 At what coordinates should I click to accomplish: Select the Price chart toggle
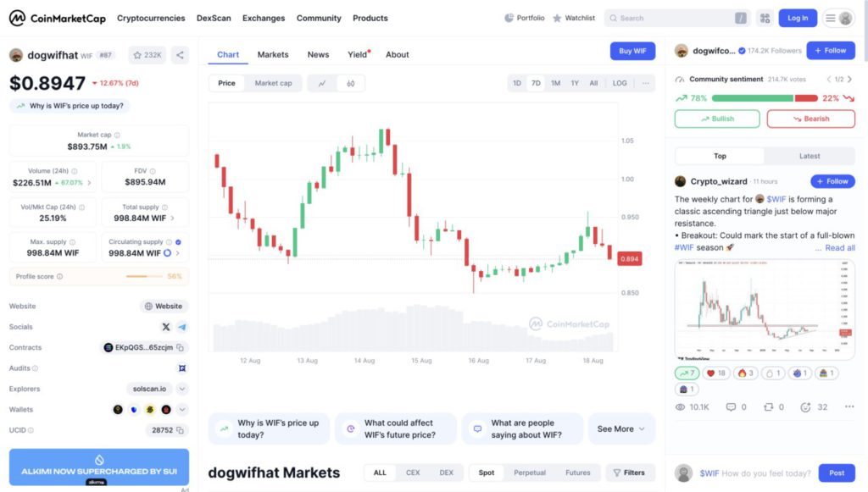tap(226, 83)
